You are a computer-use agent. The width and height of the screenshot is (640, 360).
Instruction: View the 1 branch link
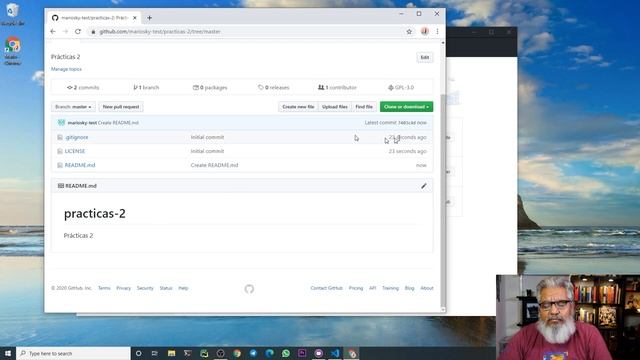(146, 87)
